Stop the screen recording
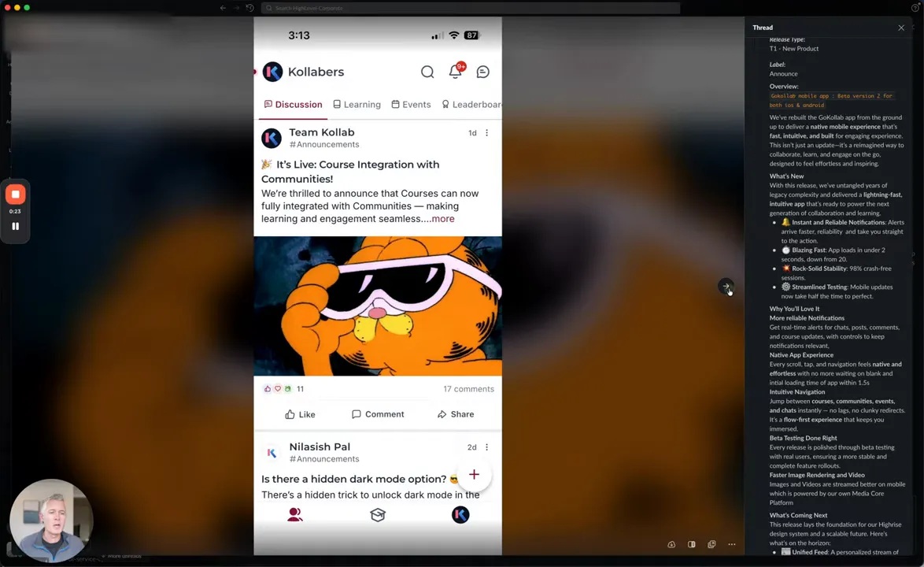The width and height of the screenshot is (924, 567). coord(15,194)
